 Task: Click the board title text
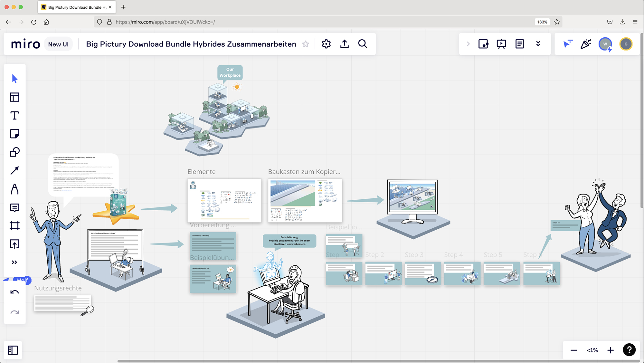point(191,44)
